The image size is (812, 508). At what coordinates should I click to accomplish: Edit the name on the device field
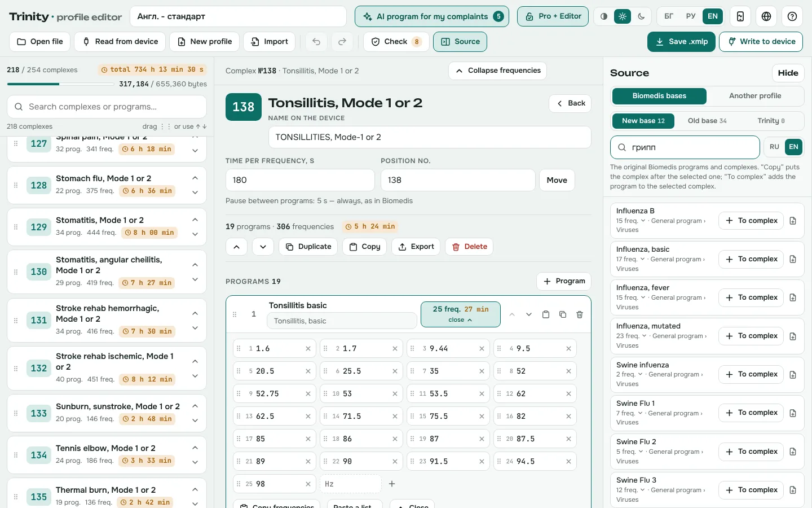point(430,137)
